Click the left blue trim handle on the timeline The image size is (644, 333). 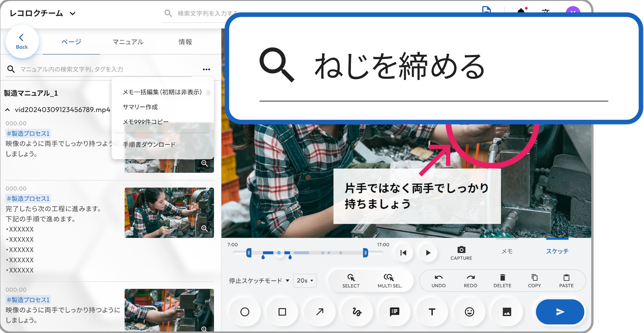[x=249, y=253]
